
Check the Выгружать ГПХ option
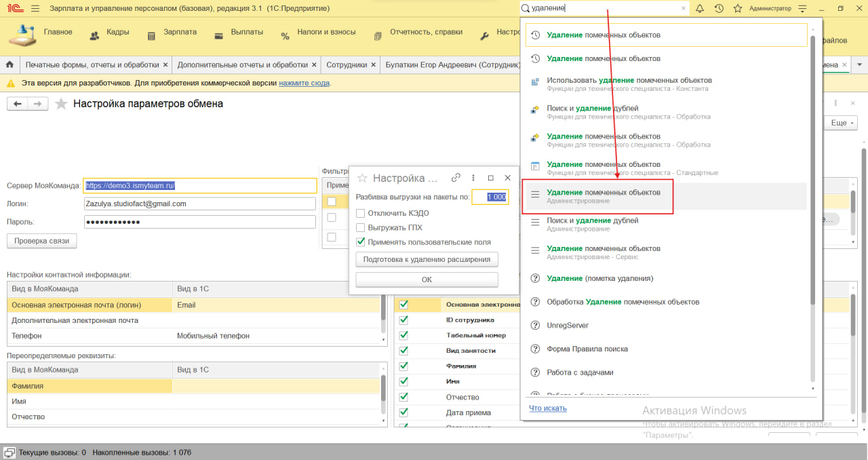pos(361,227)
